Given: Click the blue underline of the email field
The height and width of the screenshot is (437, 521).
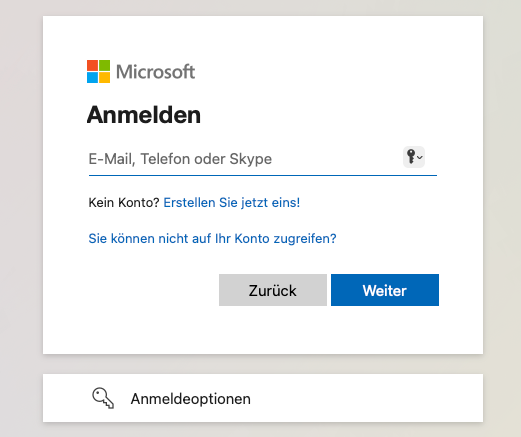Looking at the screenshot, I should point(263,175).
